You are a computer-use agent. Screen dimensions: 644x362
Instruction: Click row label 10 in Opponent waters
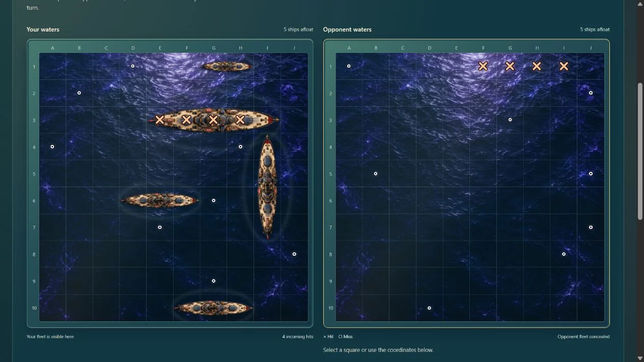[x=330, y=308]
